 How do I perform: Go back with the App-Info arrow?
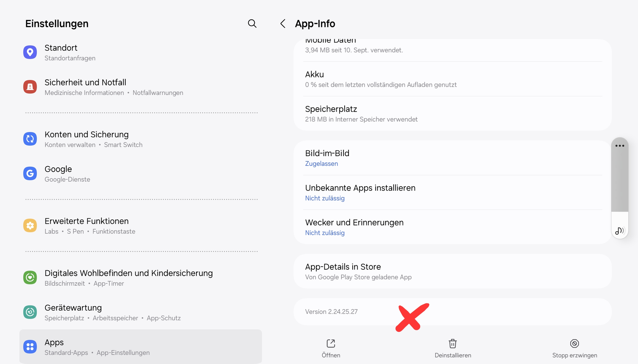[x=283, y=24]
